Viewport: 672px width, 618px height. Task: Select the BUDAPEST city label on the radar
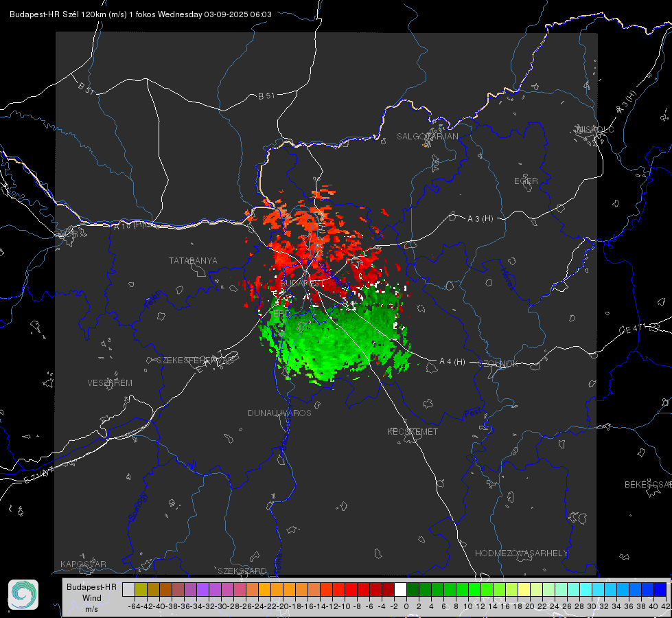[x=302, y=284]
